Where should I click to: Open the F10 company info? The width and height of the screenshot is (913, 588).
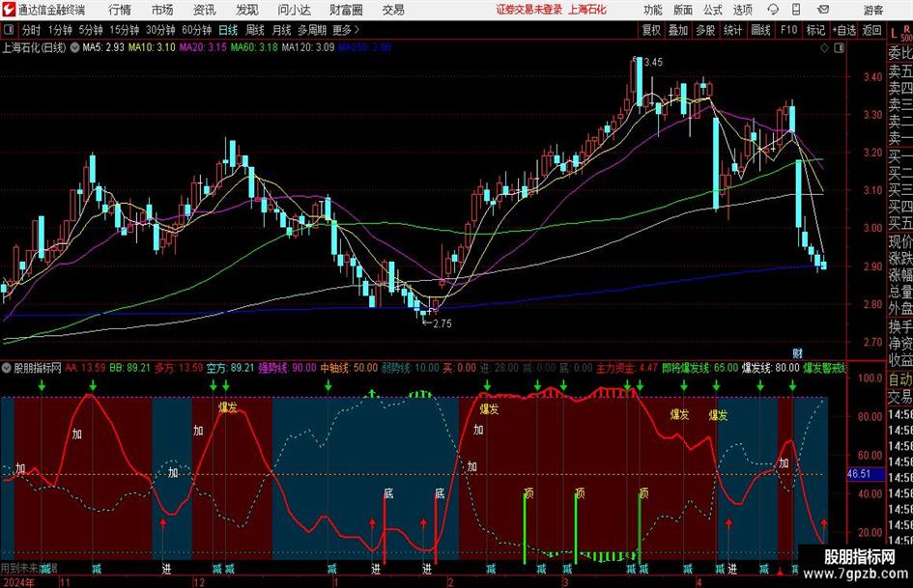click(x=788, y=30)
